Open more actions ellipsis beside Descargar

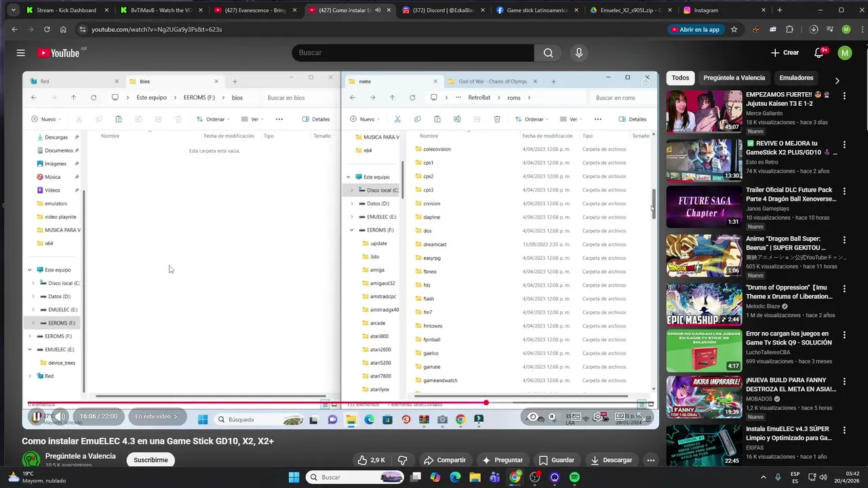click(x=650, y=460)
